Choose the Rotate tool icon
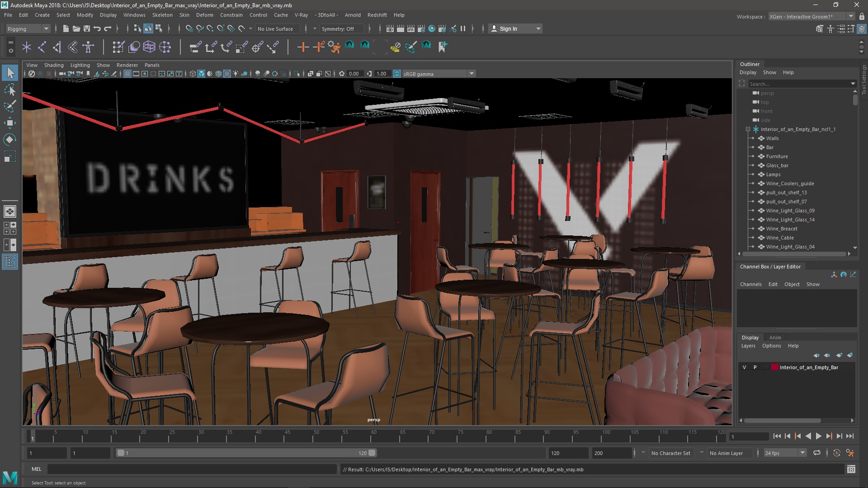Viewport: 868px width, 488px height. point(10,140)
